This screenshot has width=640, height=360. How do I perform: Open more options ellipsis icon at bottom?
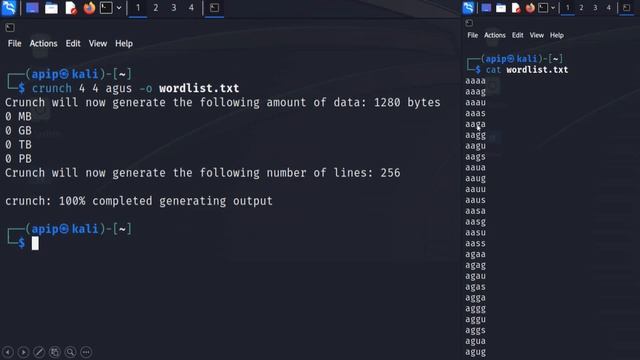point(86,352)
